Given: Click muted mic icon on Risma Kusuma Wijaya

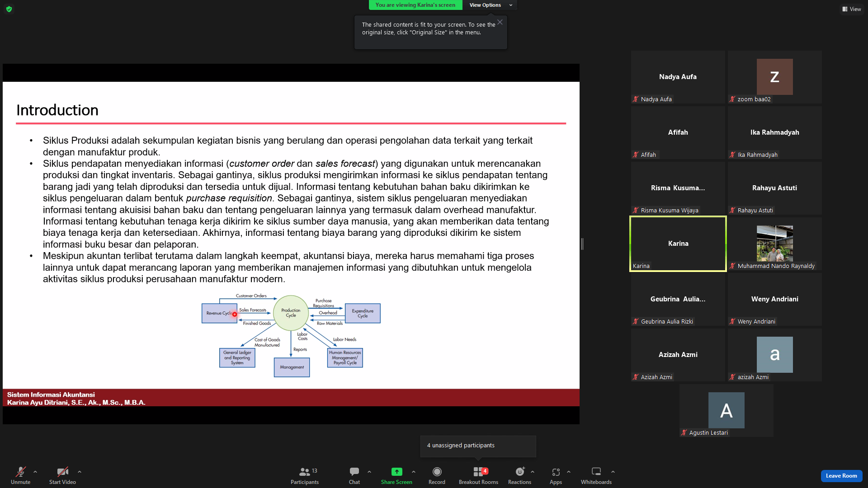Looking at the screenshot, I should click(x=636, y=211).
